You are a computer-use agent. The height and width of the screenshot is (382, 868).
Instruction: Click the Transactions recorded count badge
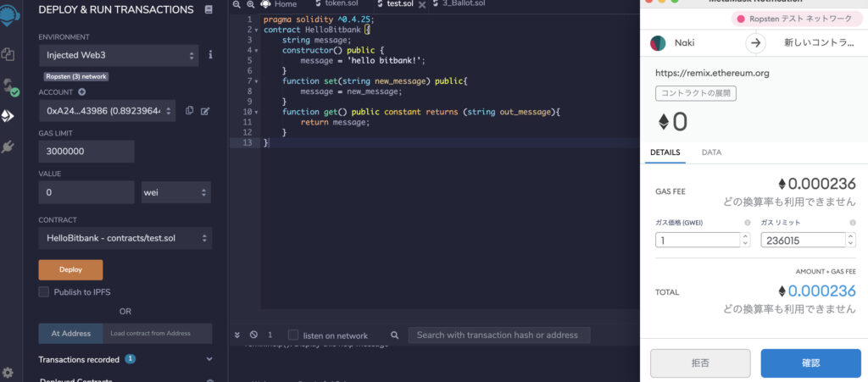(x=130, y=359)
